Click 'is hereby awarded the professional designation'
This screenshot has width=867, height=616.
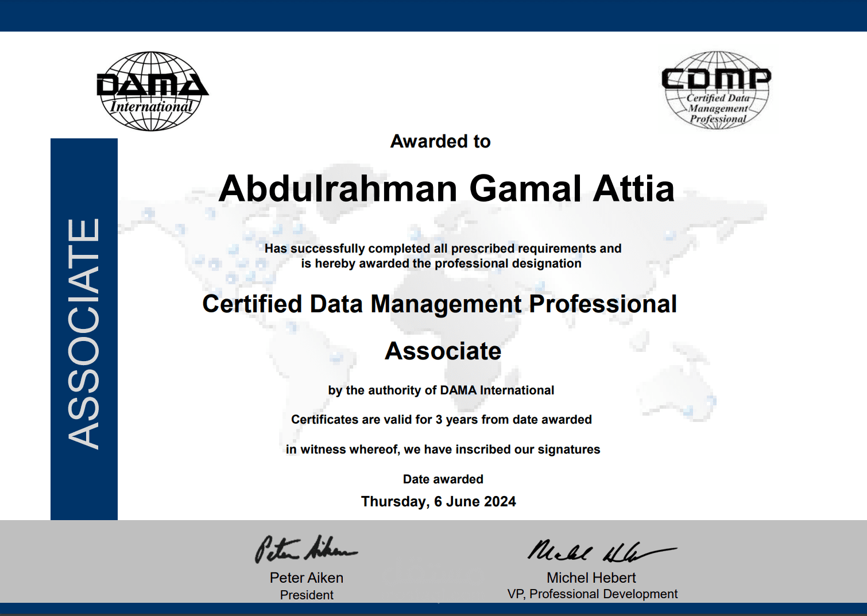click(x=441, y=264)
